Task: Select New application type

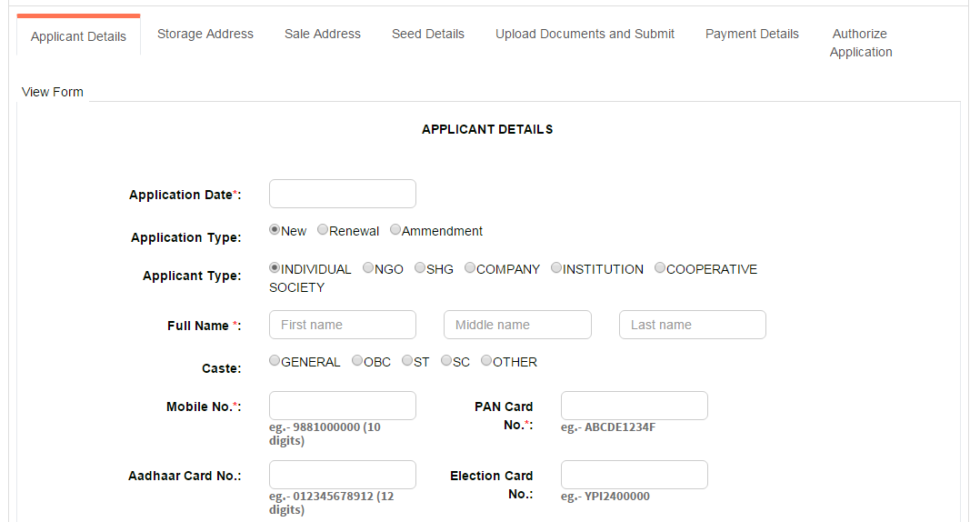Action: [275, 229]
